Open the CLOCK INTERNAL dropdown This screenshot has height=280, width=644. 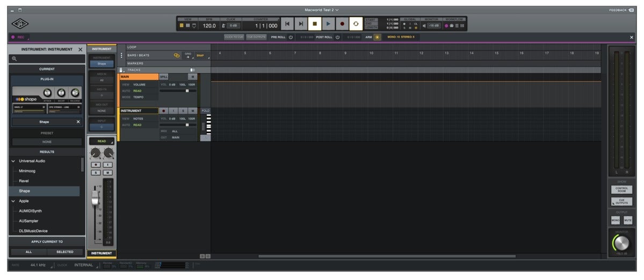point(85,265)
